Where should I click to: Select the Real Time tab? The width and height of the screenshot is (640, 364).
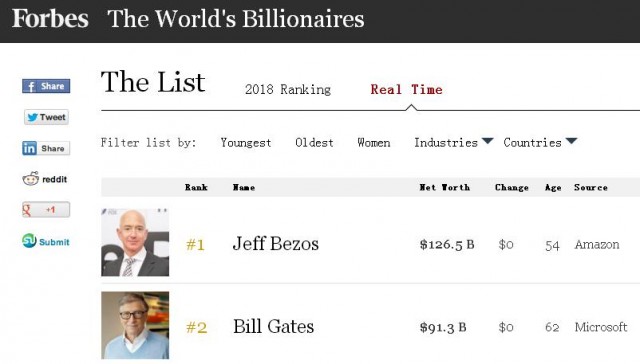click(407, 89)
